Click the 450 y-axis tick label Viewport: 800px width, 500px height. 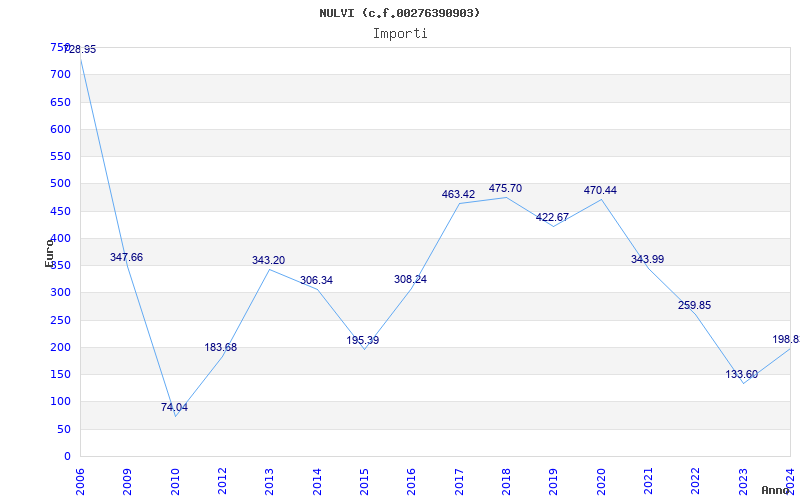[60, 211]
